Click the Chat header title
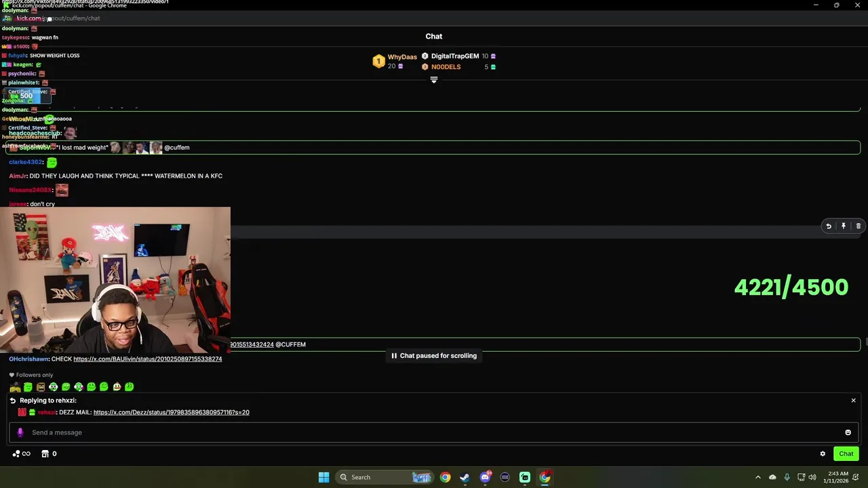868x488 pixels. (x=434, y=37)
